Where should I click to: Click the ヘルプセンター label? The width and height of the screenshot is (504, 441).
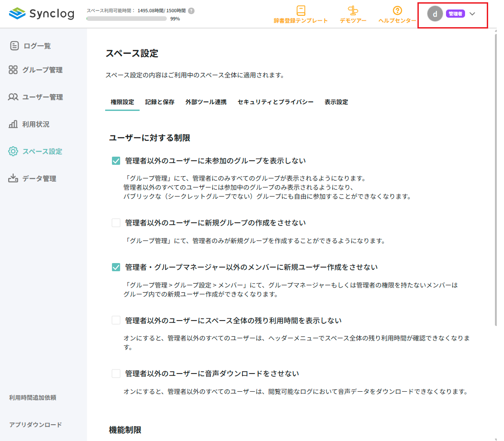pyautogui.click(x=397, y=20)
